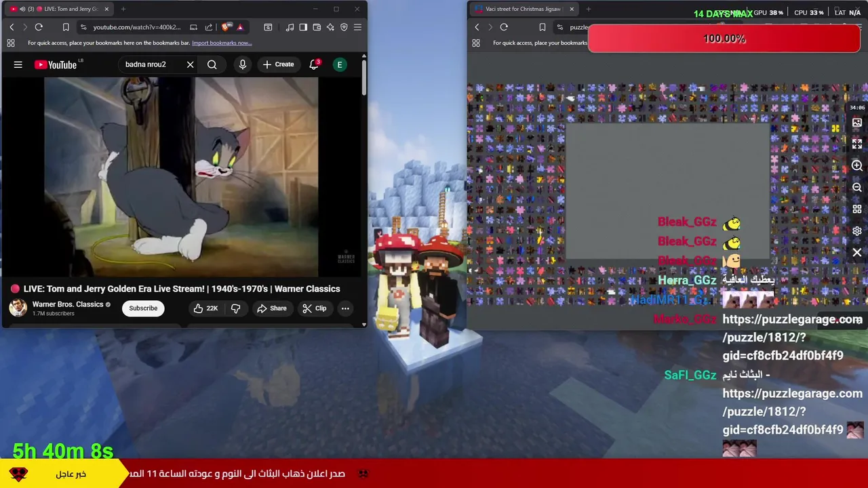
Task: Open more actions three-dot menu under video
Action: [x=345, y=308]
